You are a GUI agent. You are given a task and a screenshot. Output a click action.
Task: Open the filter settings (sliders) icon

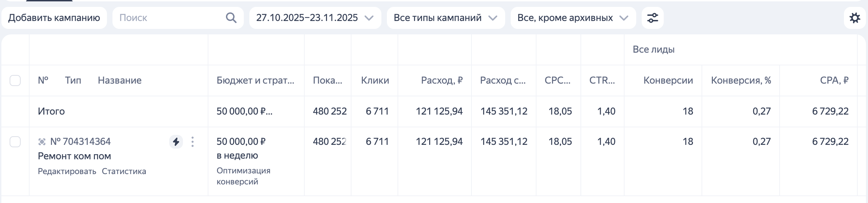(653, 17)
